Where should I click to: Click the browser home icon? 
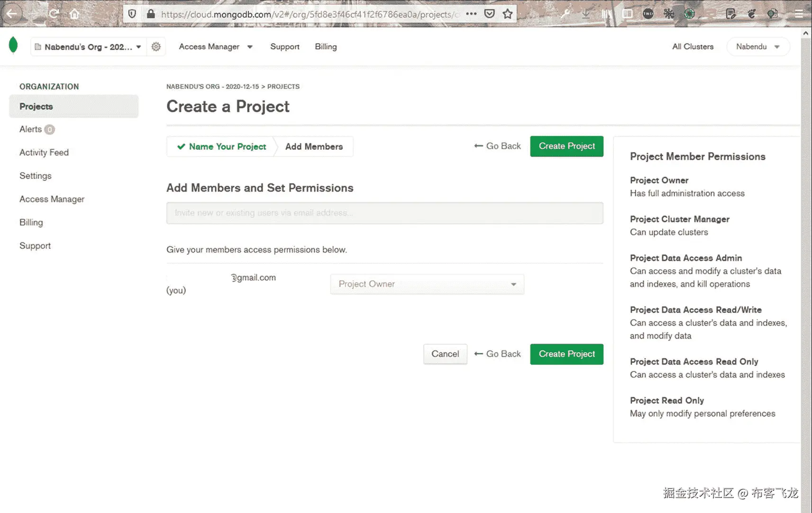(74, 14)
